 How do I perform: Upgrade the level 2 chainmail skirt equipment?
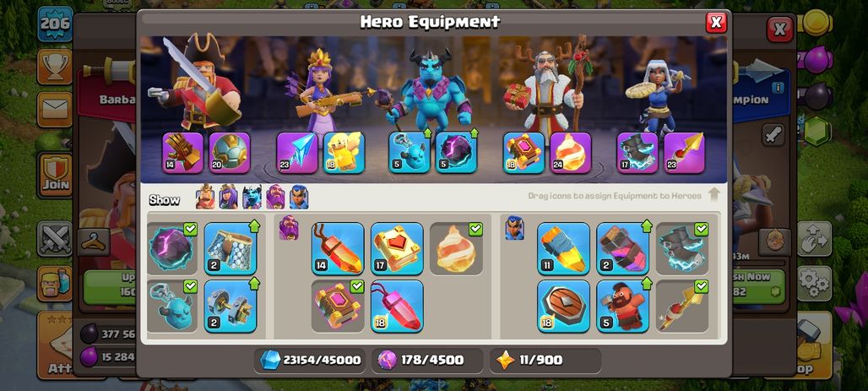click(231, 248)
